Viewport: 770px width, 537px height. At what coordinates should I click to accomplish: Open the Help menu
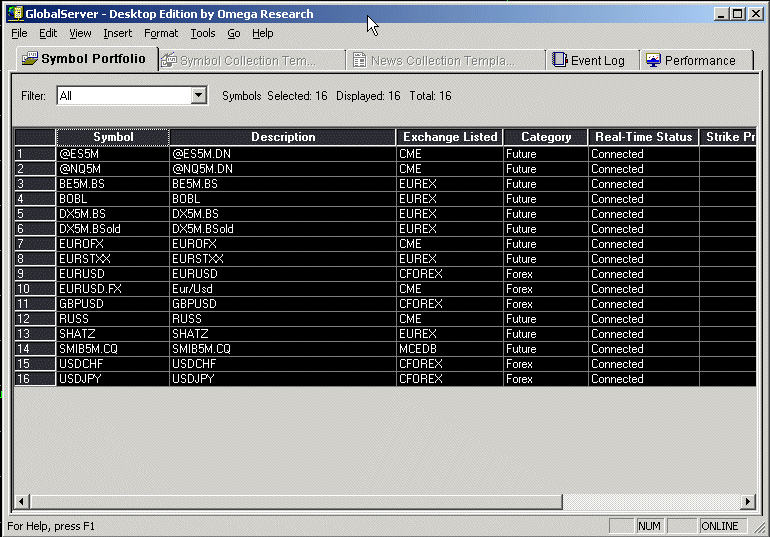coord(263,33)
